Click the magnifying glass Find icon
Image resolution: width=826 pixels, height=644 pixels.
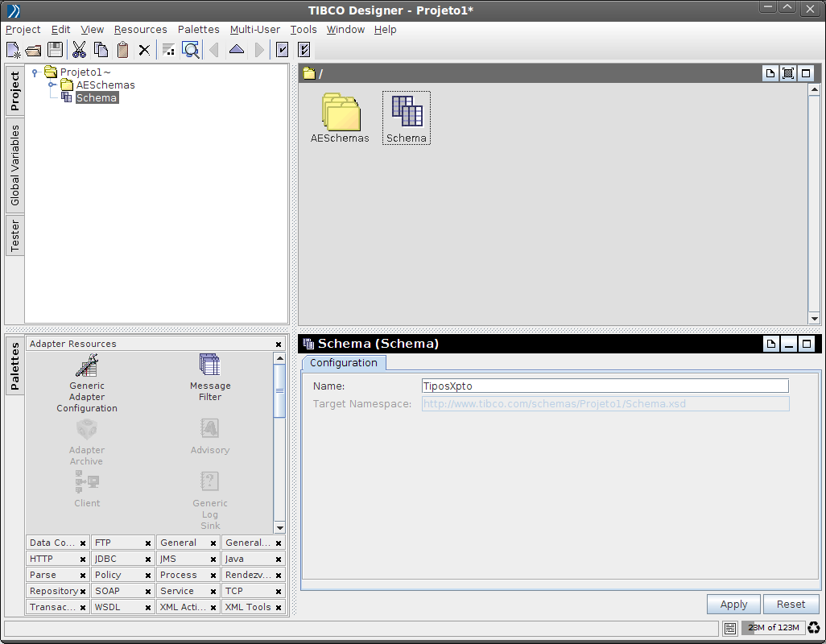(x=191, y=50)
